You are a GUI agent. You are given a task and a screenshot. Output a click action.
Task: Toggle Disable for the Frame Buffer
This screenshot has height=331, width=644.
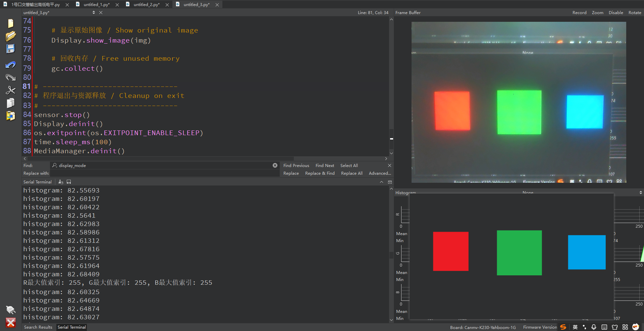616,12
